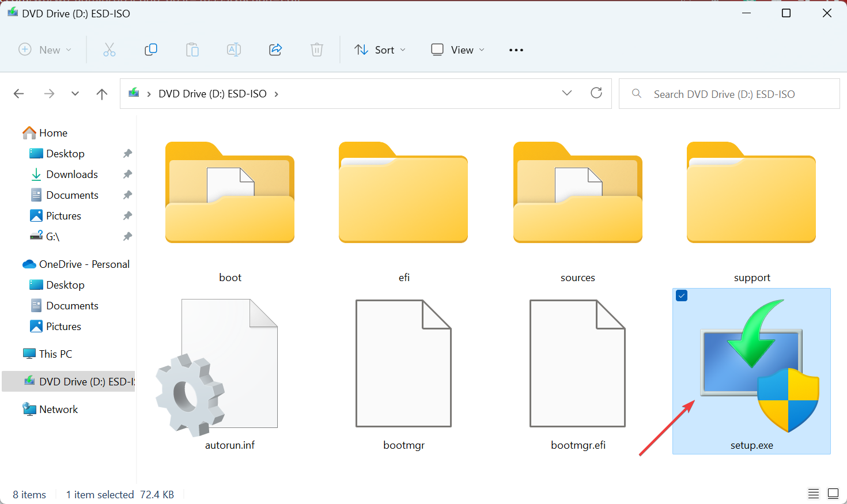Open the See more ellipsis menu
The width and height of the screenshot is (847, 504).
click(x=516, y=50)
